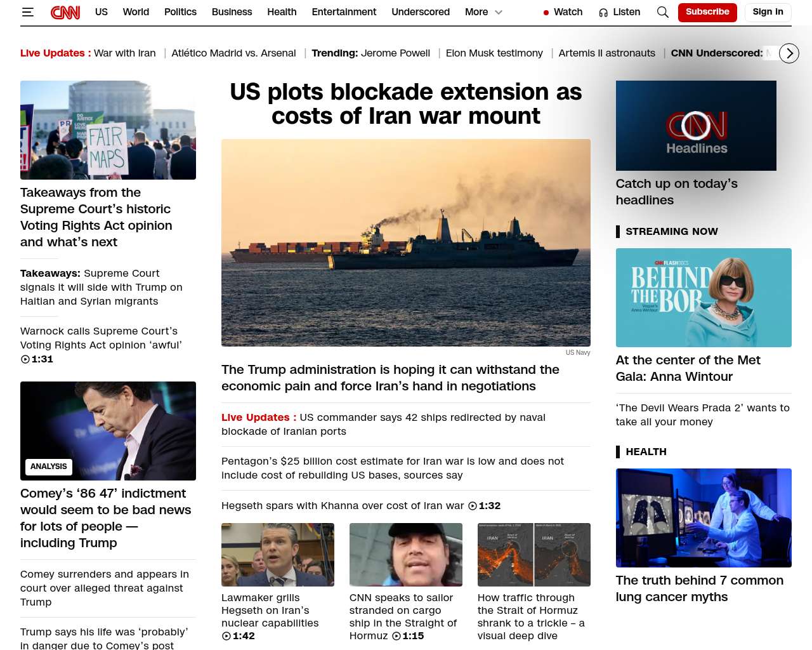Read 7 common lung cancer myths
This screenshot has width=812, height=650.
[x=700, y=588]
